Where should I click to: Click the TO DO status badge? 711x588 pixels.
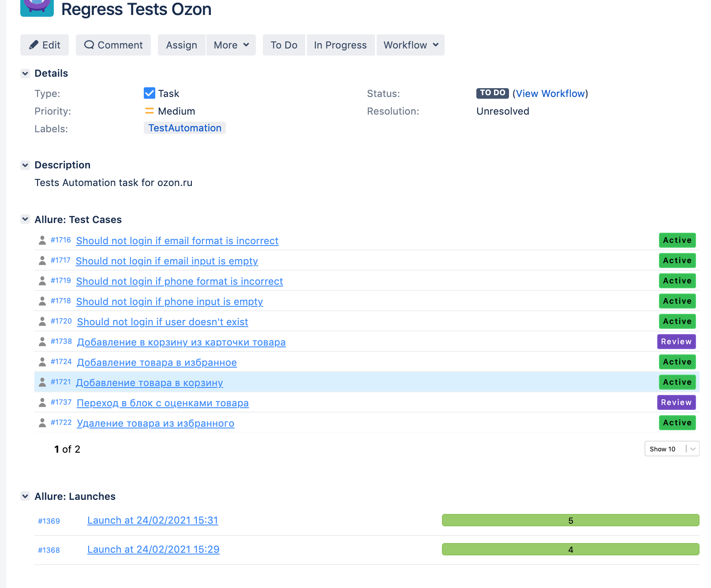pyautogui.click(x=493, y=93)
